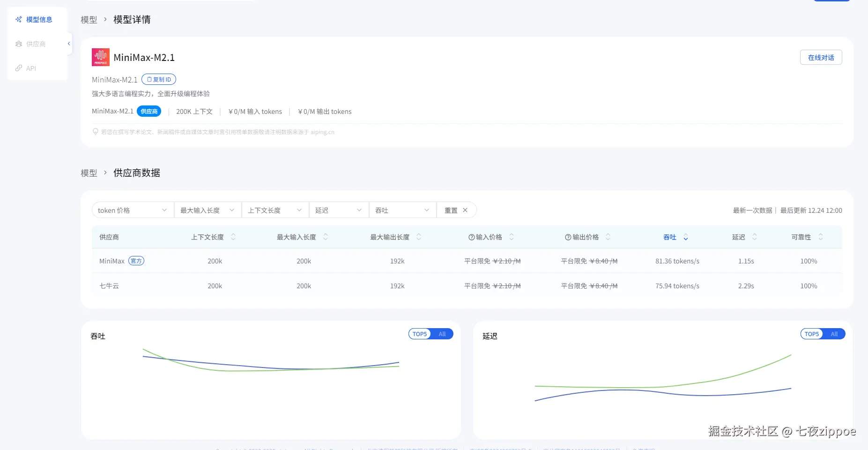Image resolution: width=868 pixels, height=450 pixels.
Task: Click the 官方 tag next to MiniMax
Action: click(136, 261)
